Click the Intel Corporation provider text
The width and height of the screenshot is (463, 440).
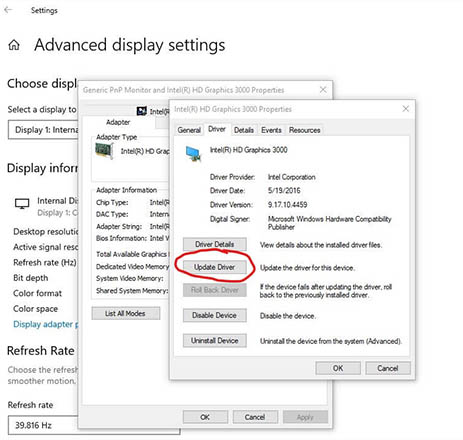point(292,177)
